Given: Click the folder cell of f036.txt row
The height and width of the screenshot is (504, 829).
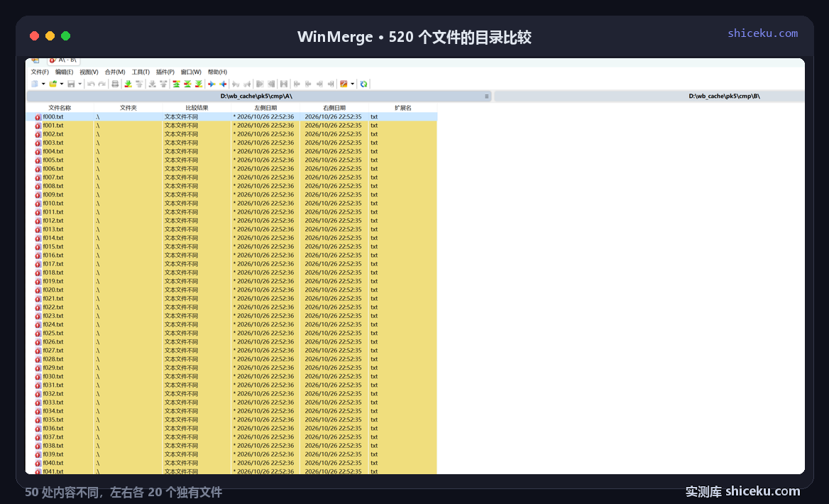Looking at the screenshot, I should point(128,428).
